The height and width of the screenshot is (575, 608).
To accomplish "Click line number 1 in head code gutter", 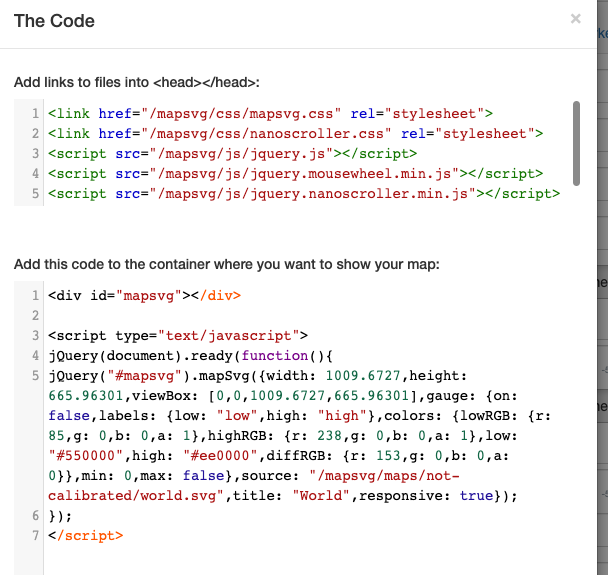I will click(x=35, y=114).
